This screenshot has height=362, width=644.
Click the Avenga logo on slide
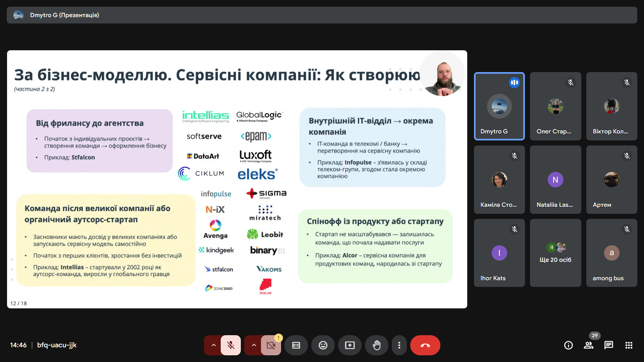click(215, 229)
